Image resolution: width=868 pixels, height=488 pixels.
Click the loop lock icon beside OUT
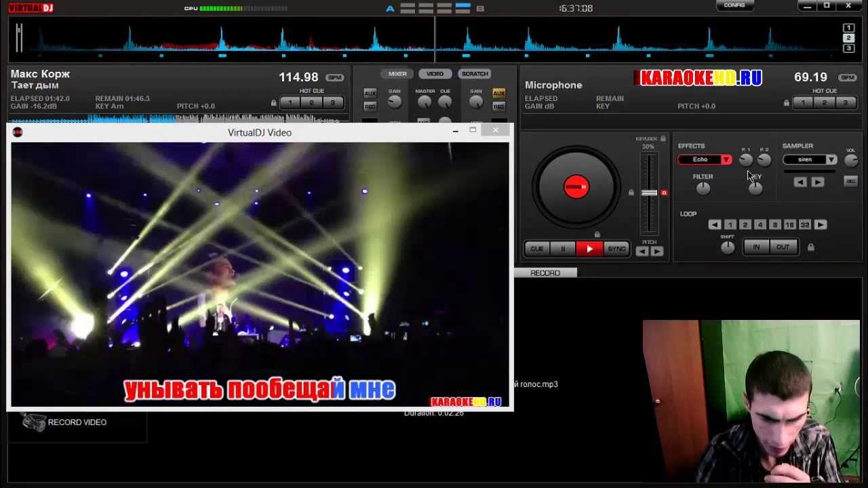[x=810, y=247]
